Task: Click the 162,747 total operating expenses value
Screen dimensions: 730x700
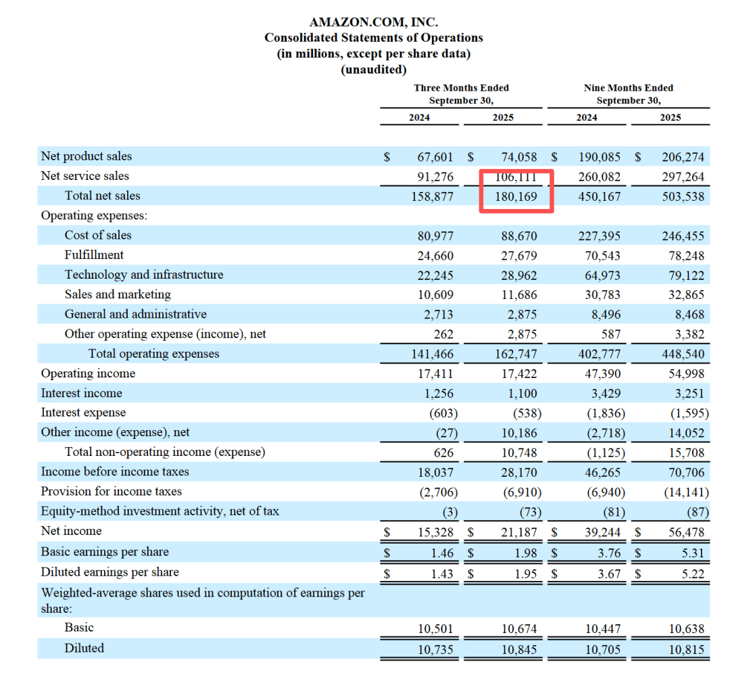Action: pos(517,354)
